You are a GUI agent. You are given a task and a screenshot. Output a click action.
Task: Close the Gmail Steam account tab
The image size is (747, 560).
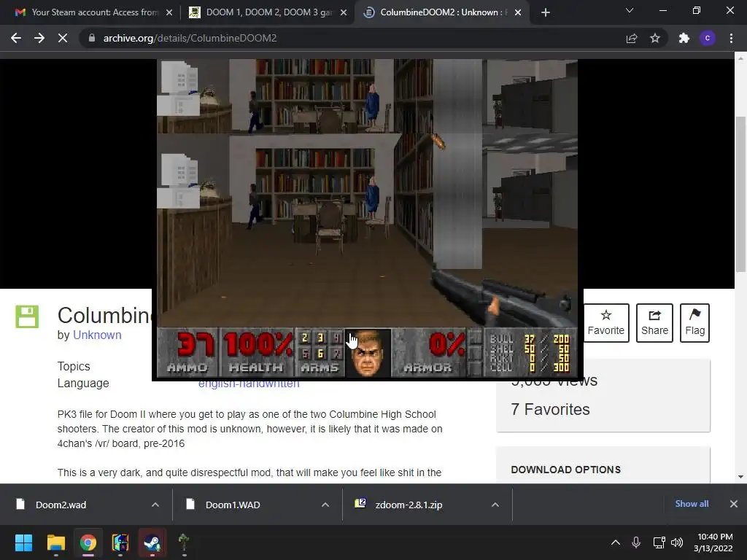coord(169,12)
